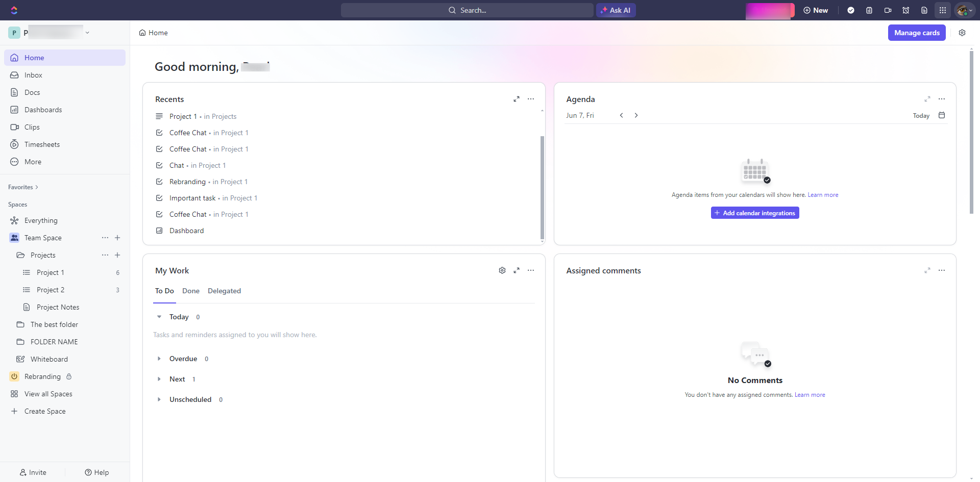Expand the My Work card to full screen
Image resolution: width=980 pixels, height=482 pixels.
(x=517, y=270)
